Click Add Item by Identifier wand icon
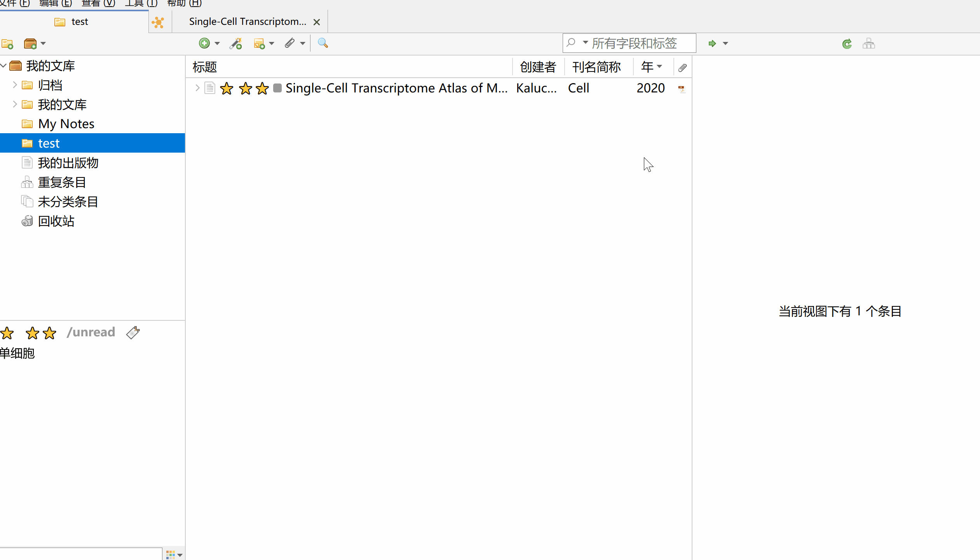 [x=235, y=43]
